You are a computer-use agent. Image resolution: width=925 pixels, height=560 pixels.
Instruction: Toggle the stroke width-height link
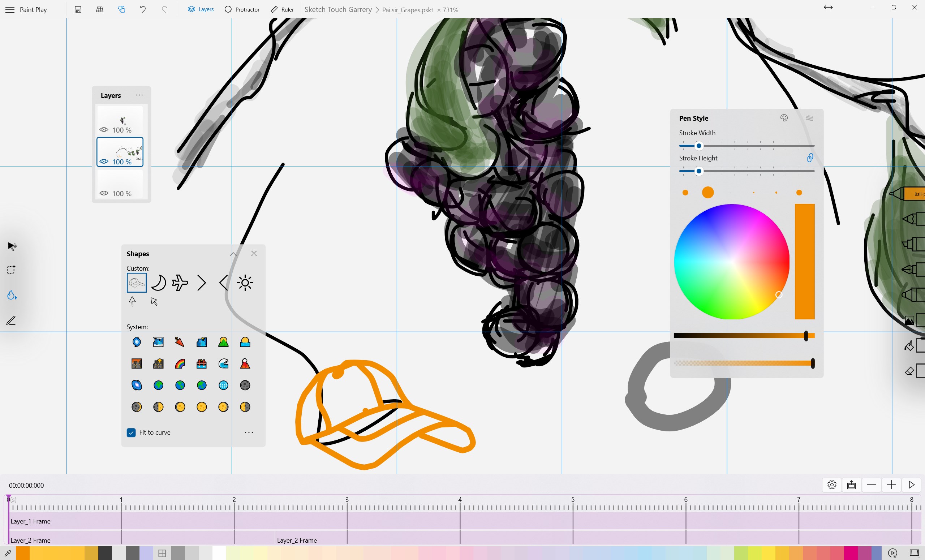coord(810,158)
